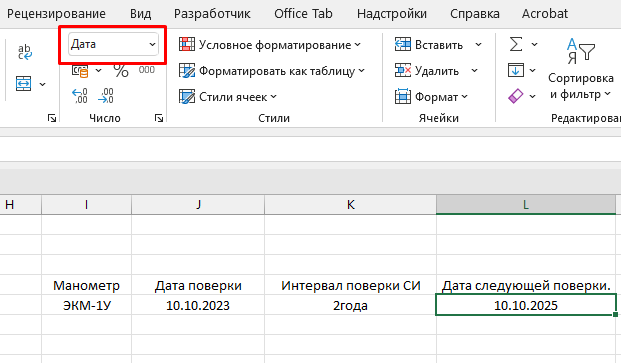The width and height of the screenshot is (621, 363).
Task: Select column header J
Action: (x=198, y=205)
